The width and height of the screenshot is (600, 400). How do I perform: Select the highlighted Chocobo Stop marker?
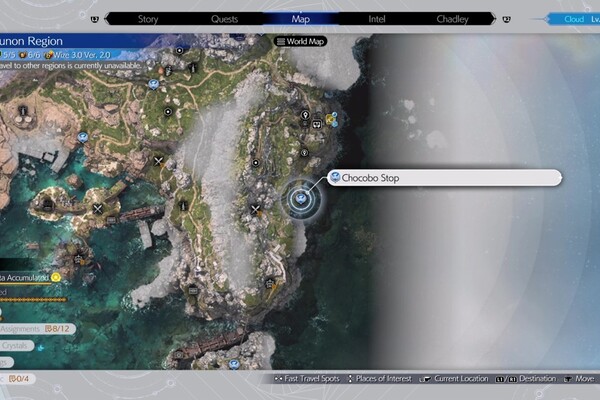(x=301, y=198)
